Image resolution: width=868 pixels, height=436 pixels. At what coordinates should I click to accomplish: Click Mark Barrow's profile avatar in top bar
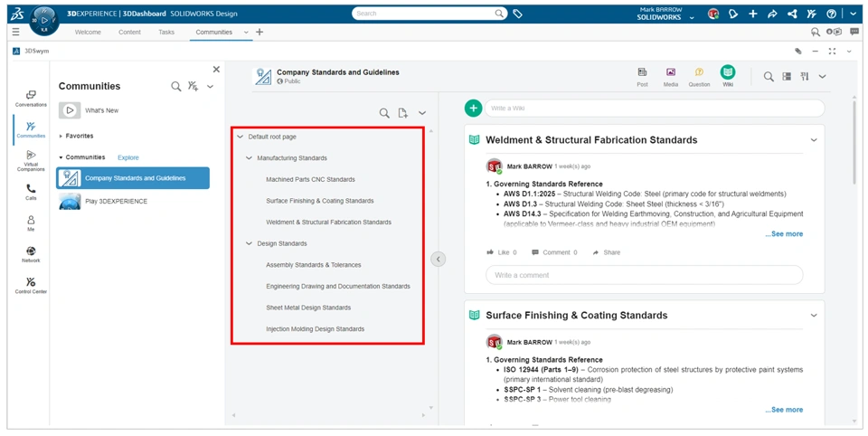(713, 14)
